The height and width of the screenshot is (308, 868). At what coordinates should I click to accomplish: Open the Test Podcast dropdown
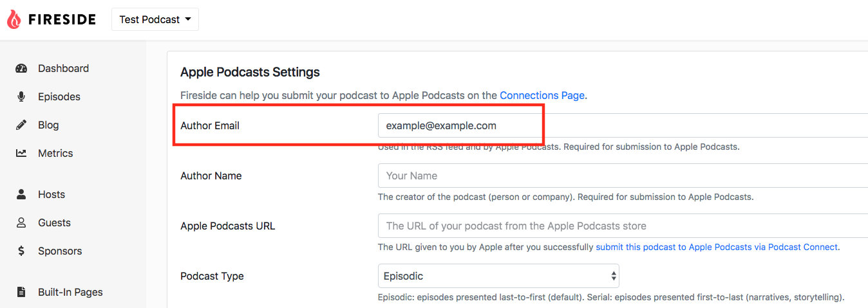(x=155, y=19)
